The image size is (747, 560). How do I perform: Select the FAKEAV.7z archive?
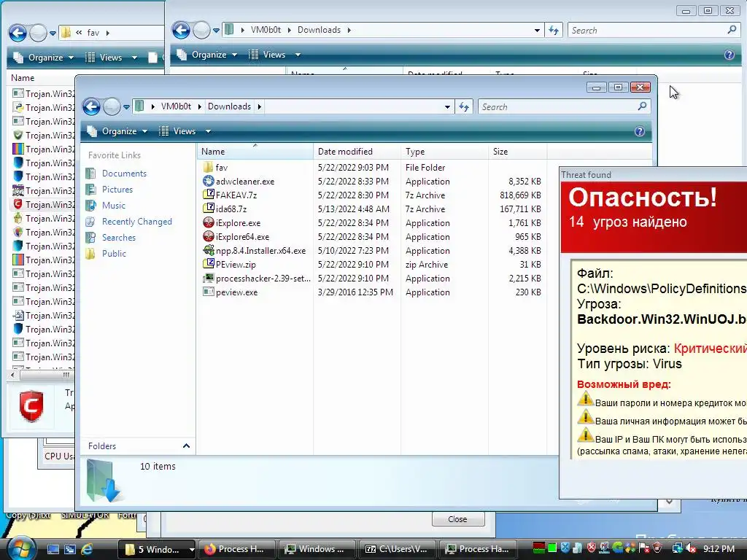(x=236, y=195)
